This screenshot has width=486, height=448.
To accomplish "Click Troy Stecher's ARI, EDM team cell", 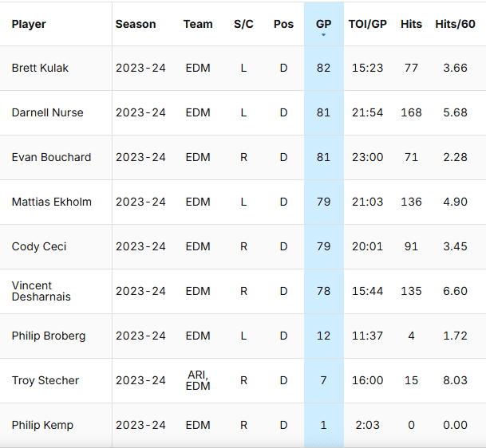I will [198, 380].
